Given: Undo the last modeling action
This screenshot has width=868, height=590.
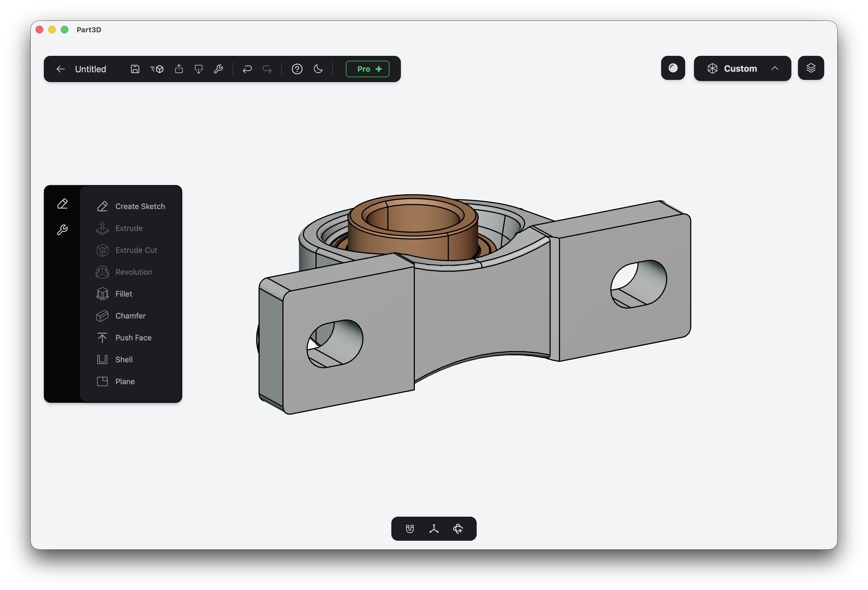Looking at the screenshot, I should (x=247, y=69).
